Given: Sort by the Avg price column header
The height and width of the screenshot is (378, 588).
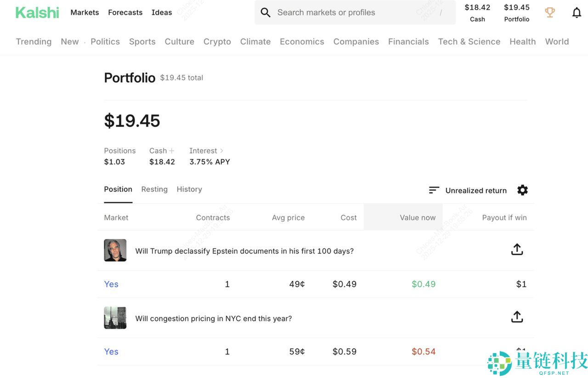Looking at the screenshot, I should coord(288,218).
